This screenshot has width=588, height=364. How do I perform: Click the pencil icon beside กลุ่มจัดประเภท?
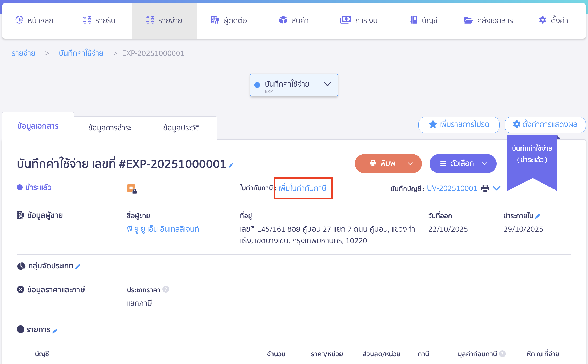(78, 266)
